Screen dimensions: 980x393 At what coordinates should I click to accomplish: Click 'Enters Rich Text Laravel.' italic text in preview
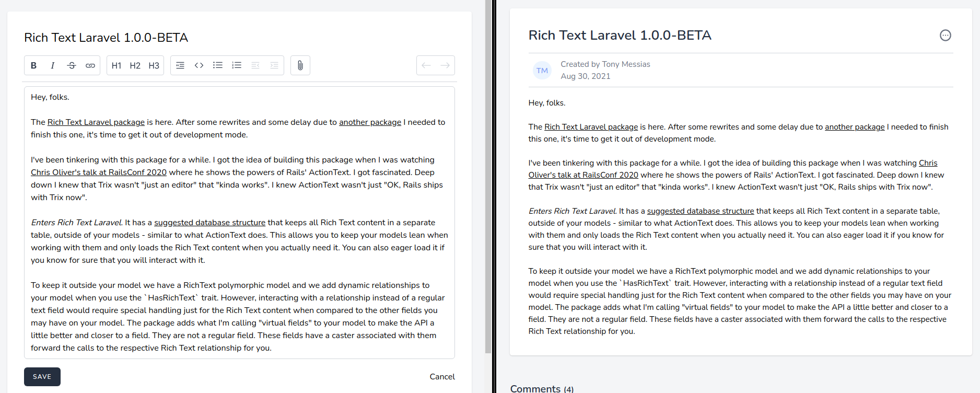[573, 211]
